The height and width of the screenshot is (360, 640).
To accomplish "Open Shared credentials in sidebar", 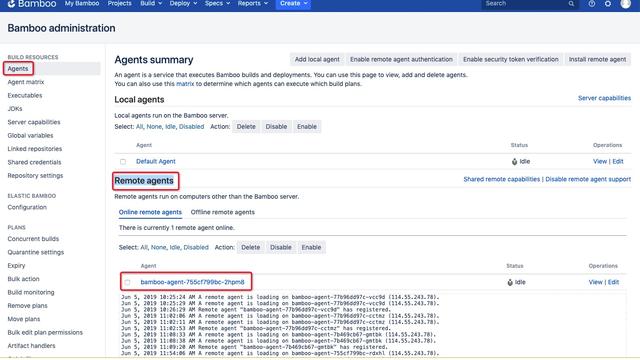I will pos(34,162).
